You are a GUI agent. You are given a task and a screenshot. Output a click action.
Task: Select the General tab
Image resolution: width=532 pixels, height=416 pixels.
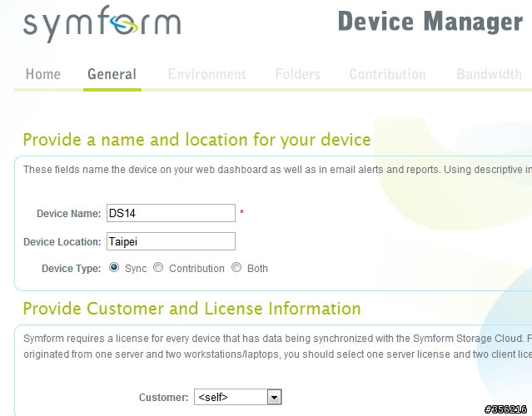pos(112,74)
